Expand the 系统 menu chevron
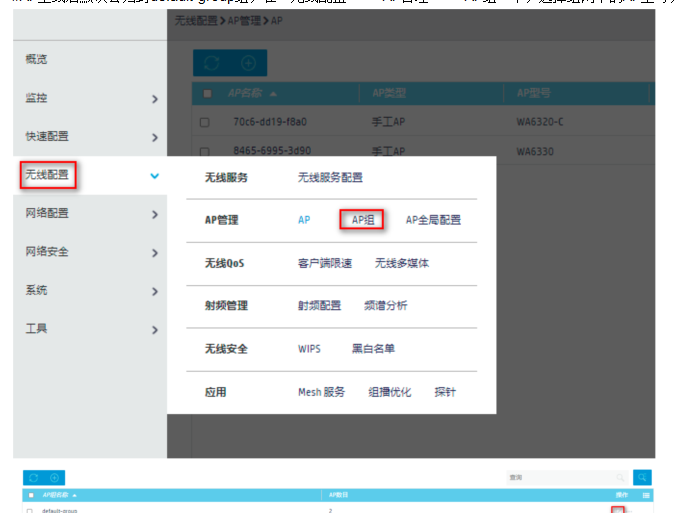 (155, 291)
